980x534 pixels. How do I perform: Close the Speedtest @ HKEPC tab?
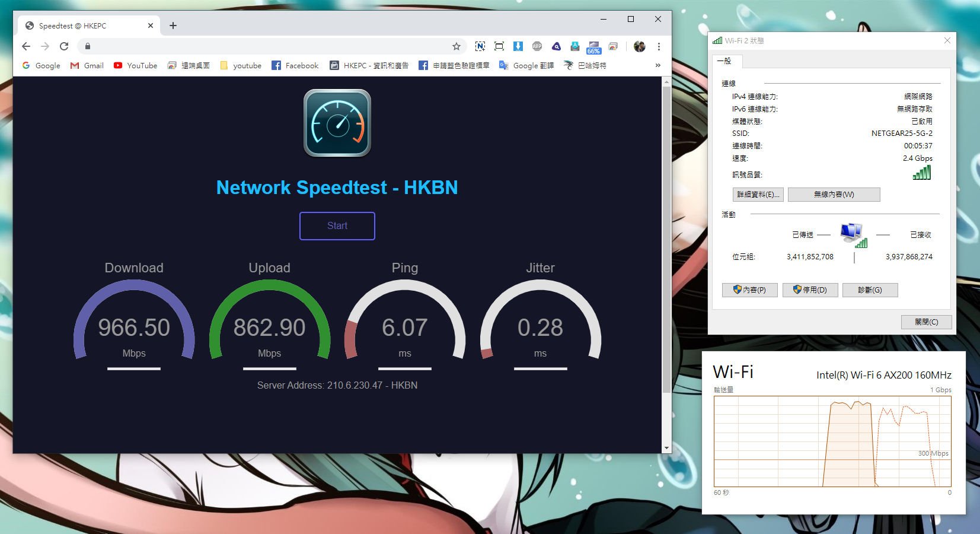(x=151, y=26)
